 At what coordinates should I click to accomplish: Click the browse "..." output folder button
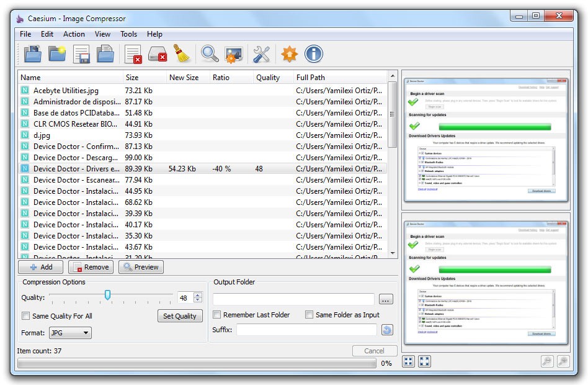click(386, 299)
